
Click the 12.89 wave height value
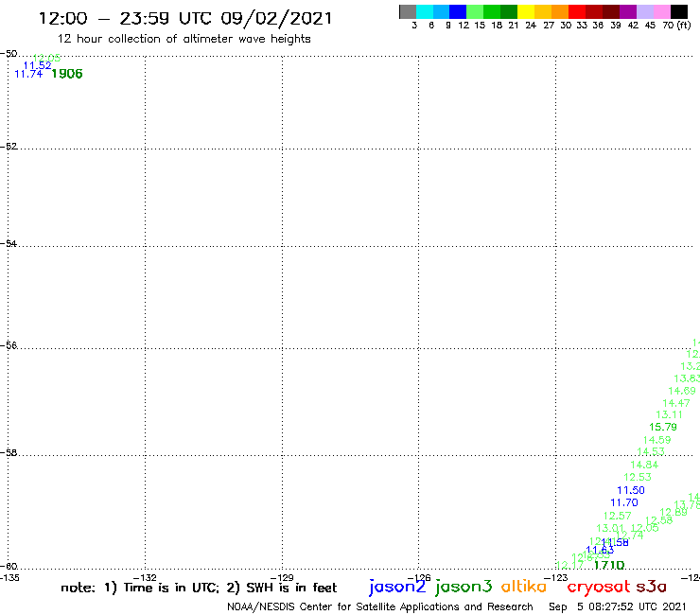point(674,512)
